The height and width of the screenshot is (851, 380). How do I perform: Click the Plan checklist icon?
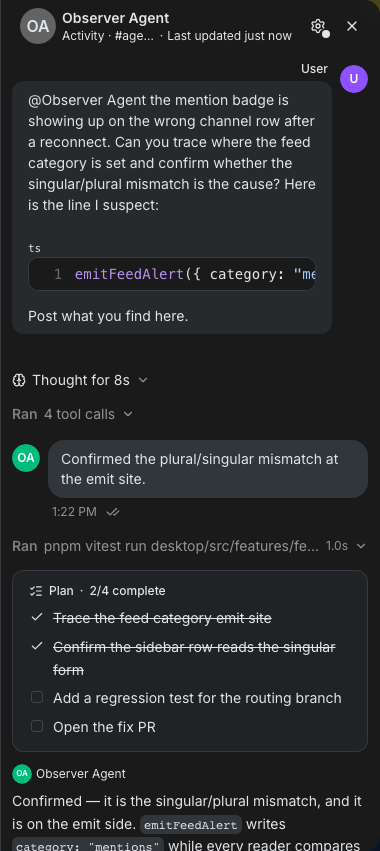pyautogui.click(x=36, y=591)
